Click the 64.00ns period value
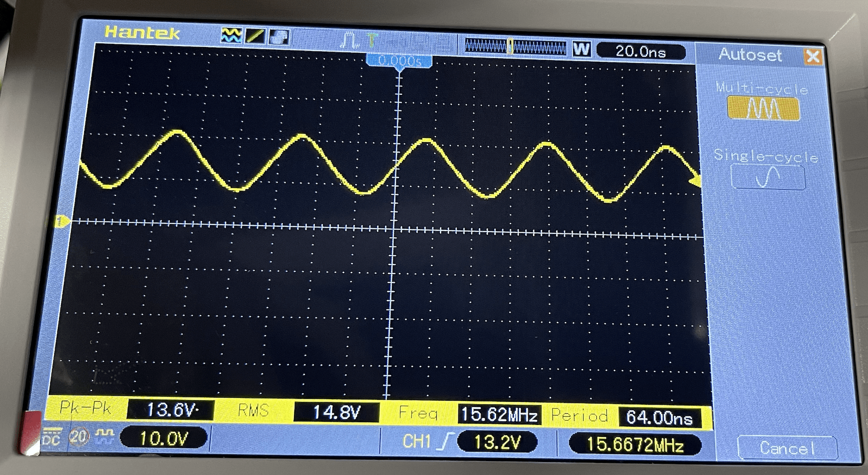Screen dimensions: 868x475 [x=659, y=417]
